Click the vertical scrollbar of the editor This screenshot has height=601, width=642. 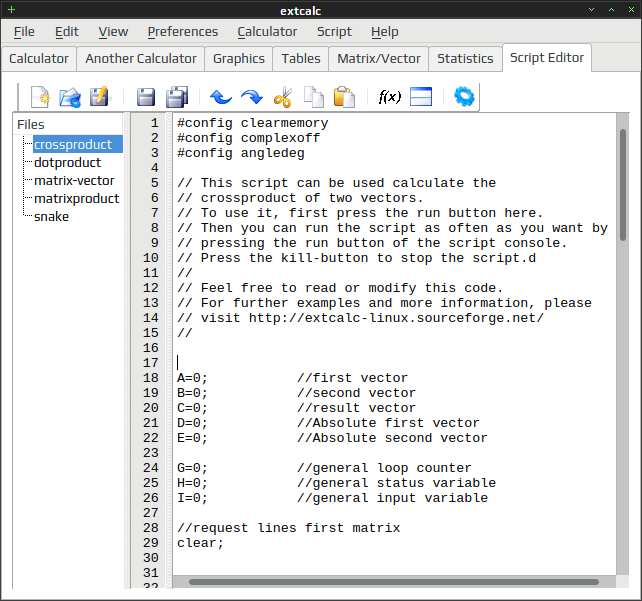622,185
